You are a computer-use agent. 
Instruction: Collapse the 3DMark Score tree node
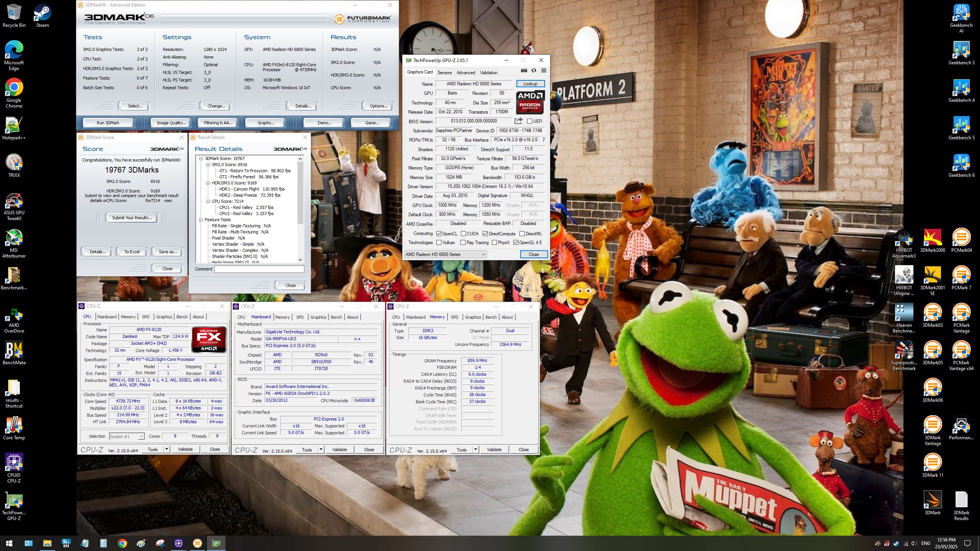(x=201, y=158)
